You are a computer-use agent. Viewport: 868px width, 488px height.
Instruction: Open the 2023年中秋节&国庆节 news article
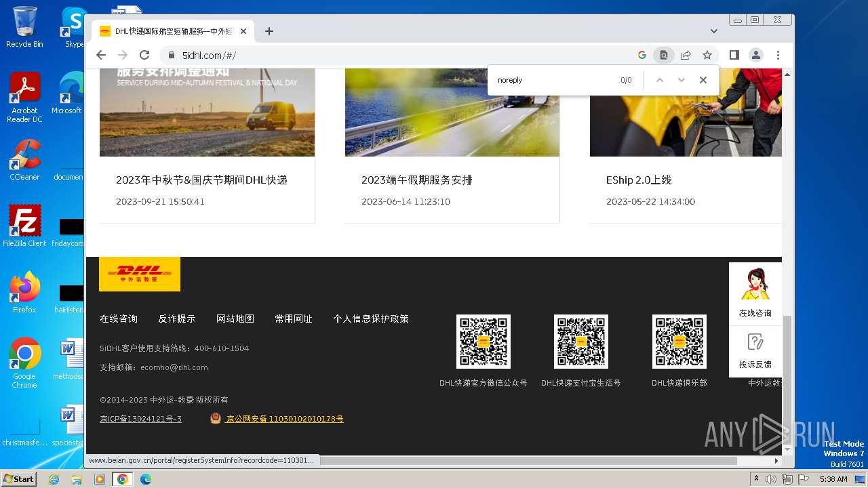[x=201, y=180]
